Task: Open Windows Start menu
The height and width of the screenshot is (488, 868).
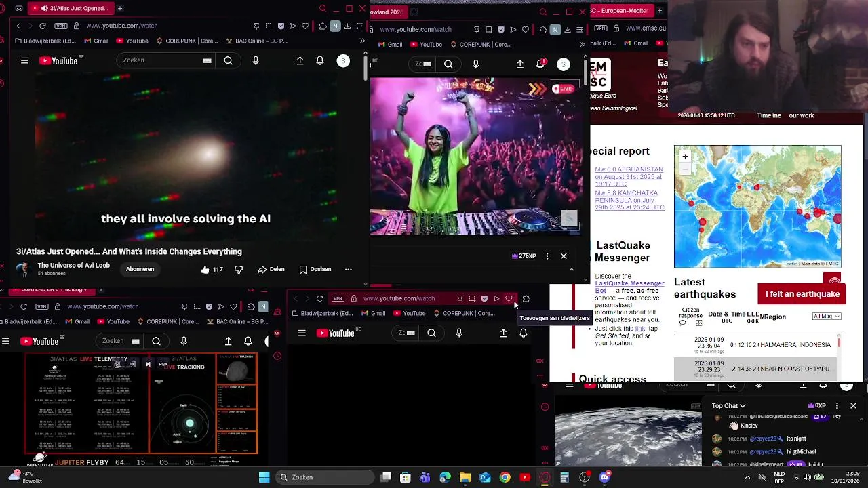Action: click(264, 477)
